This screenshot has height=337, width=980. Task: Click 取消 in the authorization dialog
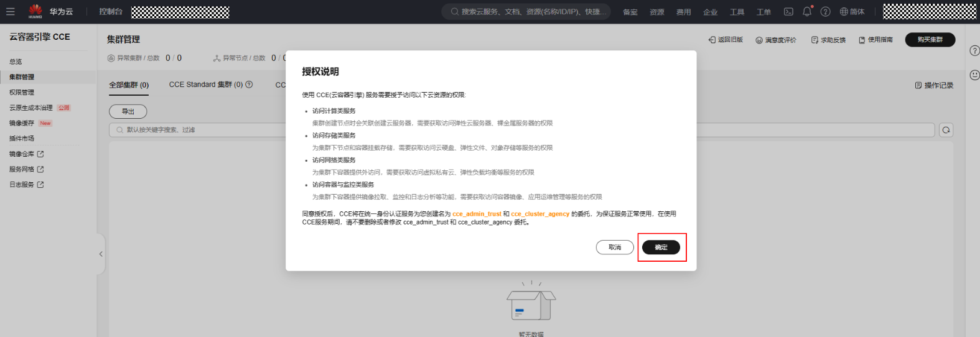tap(615, 247)
